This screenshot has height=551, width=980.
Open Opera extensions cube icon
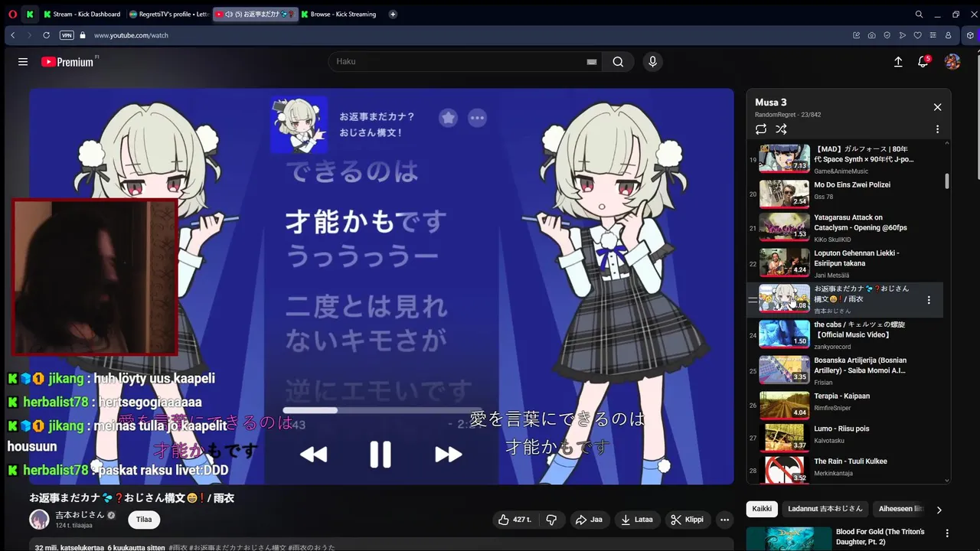(970, 35)
